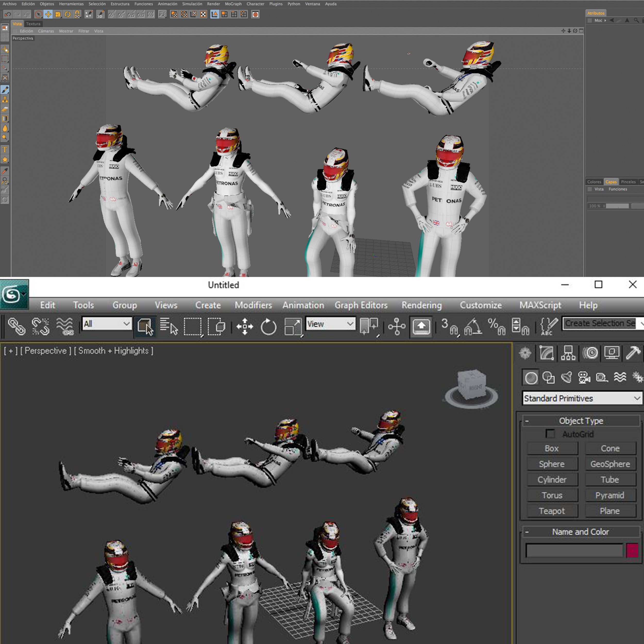Click the Select by Name icon
Screen dimensions: 644x644
tap(169, 326)
